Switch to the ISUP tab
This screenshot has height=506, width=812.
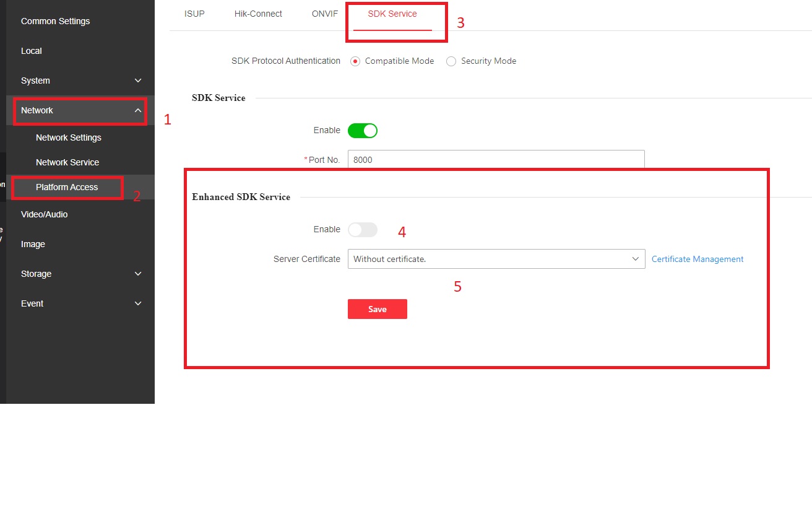click(194, 14)
